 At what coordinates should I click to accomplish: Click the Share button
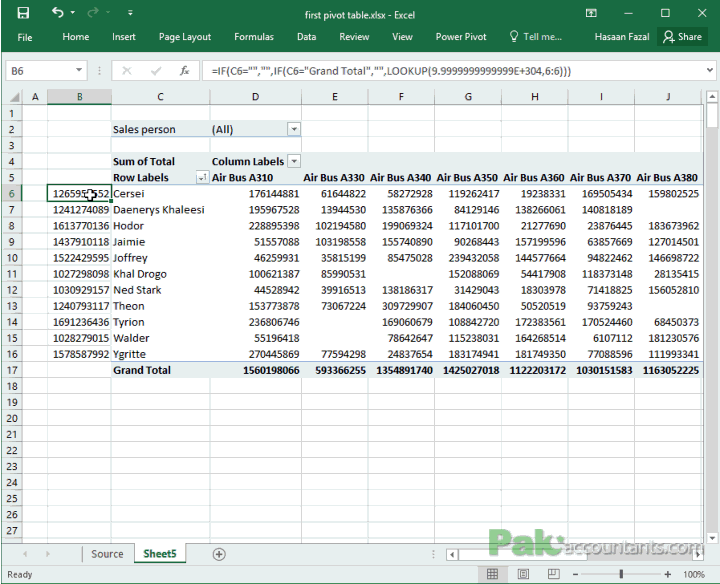pyautogui.click(x=683, y=37)
